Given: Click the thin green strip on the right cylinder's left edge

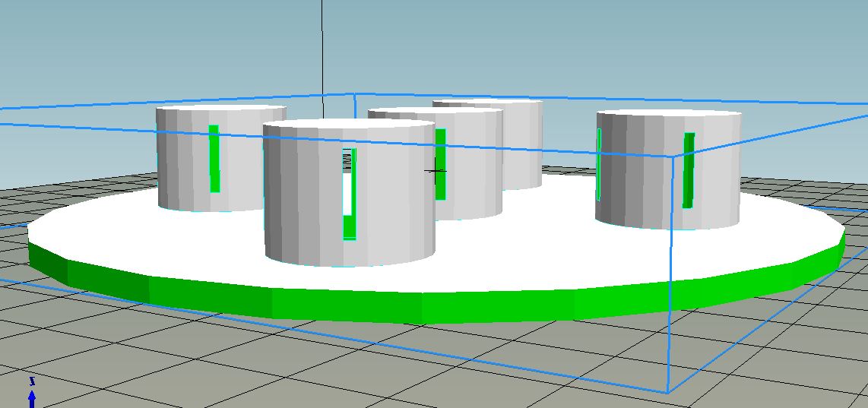Looking at the screenshot, I should 599,163.
